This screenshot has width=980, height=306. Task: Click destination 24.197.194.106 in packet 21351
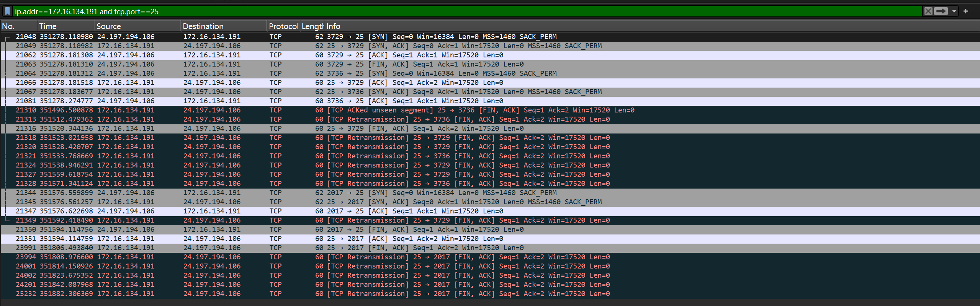click(x=212, y=239)
